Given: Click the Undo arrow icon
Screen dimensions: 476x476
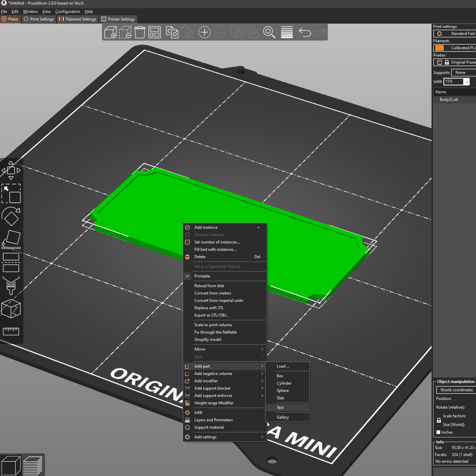Looking at the screenshot, I should point(305,32).
